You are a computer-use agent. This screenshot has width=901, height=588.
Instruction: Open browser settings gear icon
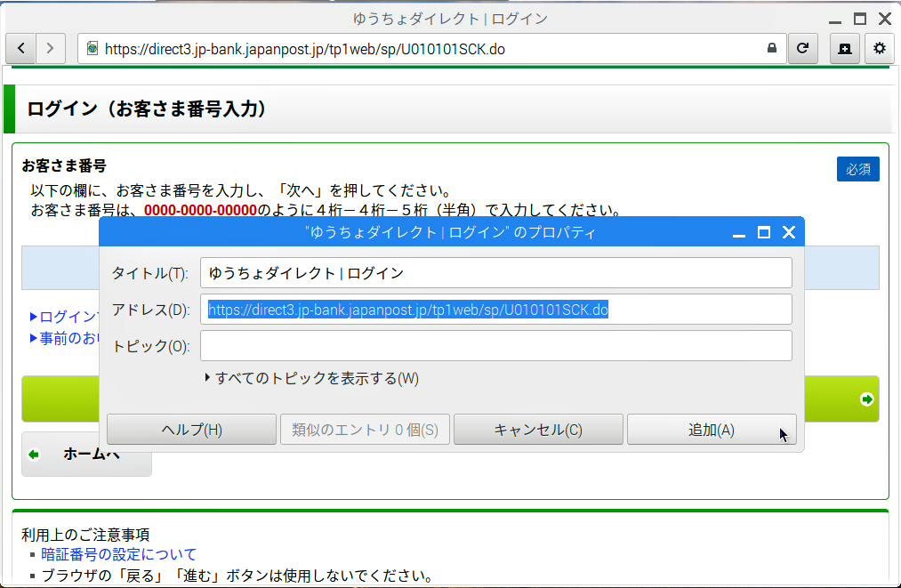point(879,48)
